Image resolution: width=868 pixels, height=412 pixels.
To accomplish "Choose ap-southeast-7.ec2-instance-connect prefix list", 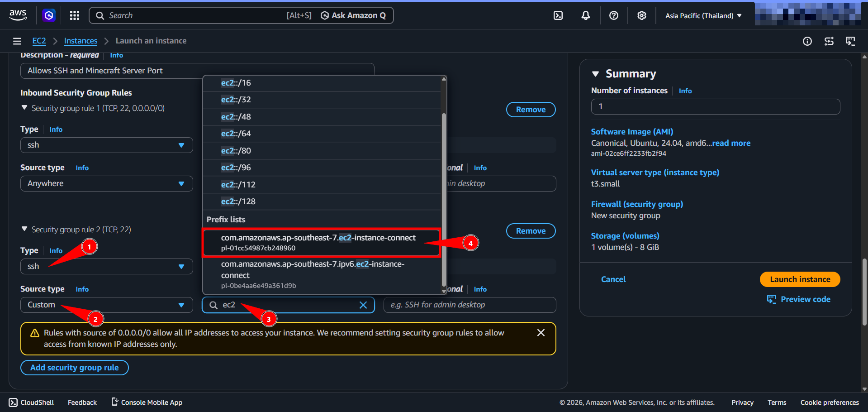I will (322, 243).
